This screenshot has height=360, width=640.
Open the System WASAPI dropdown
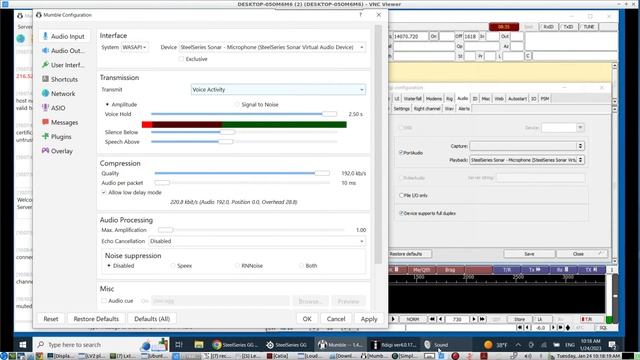[135, 47]
